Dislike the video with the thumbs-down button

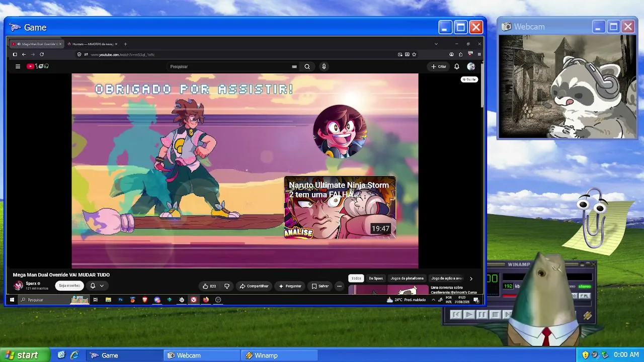coord(227,286)
